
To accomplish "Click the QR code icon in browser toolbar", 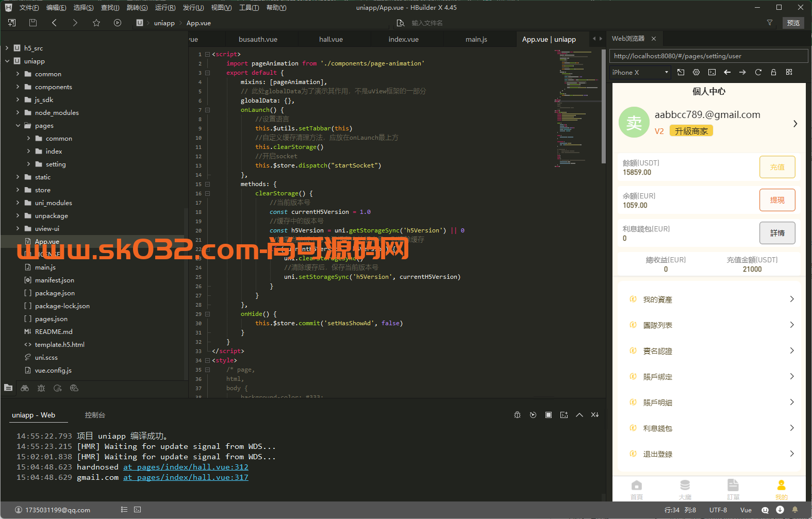I will tap(789, 72).
